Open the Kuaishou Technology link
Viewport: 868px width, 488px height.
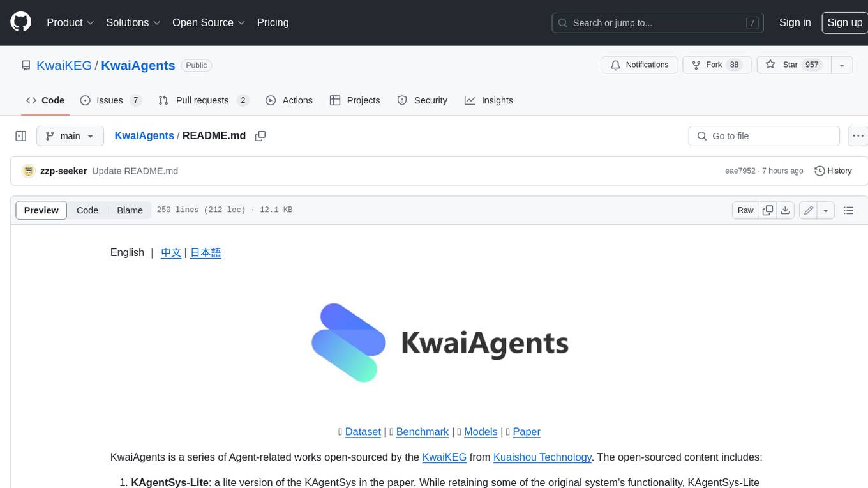point(542,457)
